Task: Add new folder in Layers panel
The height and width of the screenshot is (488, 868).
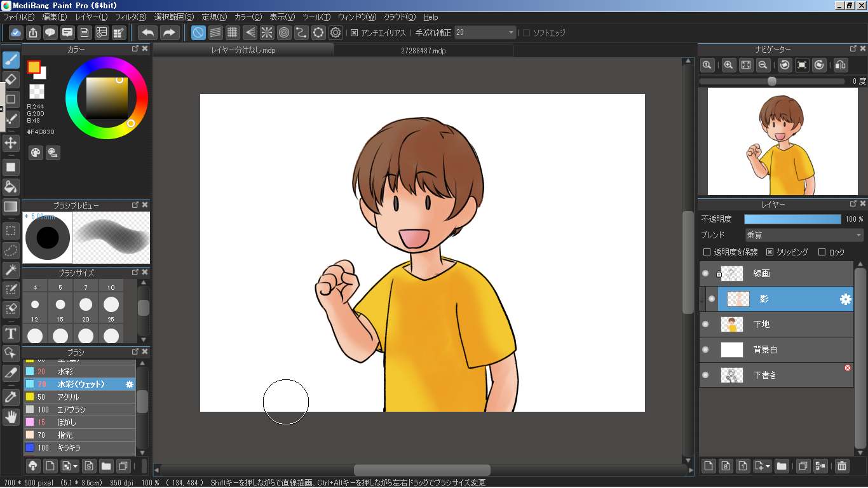Action: click(782, 466)
